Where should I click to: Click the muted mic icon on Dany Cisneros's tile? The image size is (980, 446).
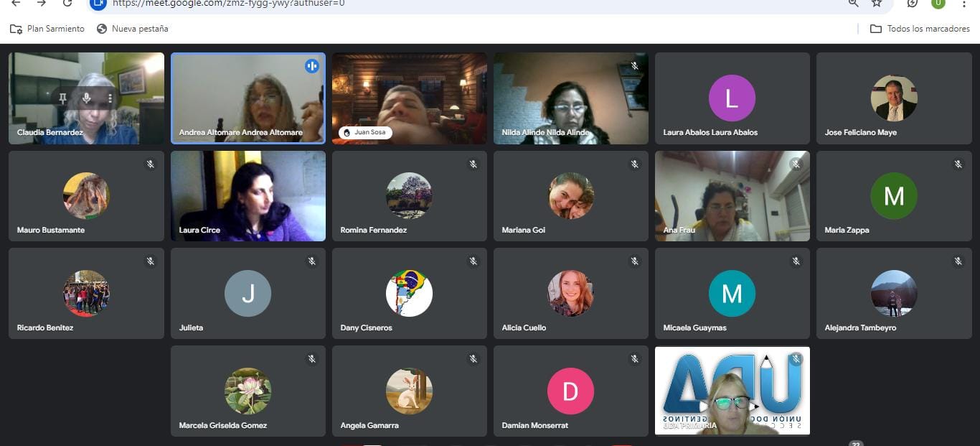pyautogui.click(x=473, y=261)
